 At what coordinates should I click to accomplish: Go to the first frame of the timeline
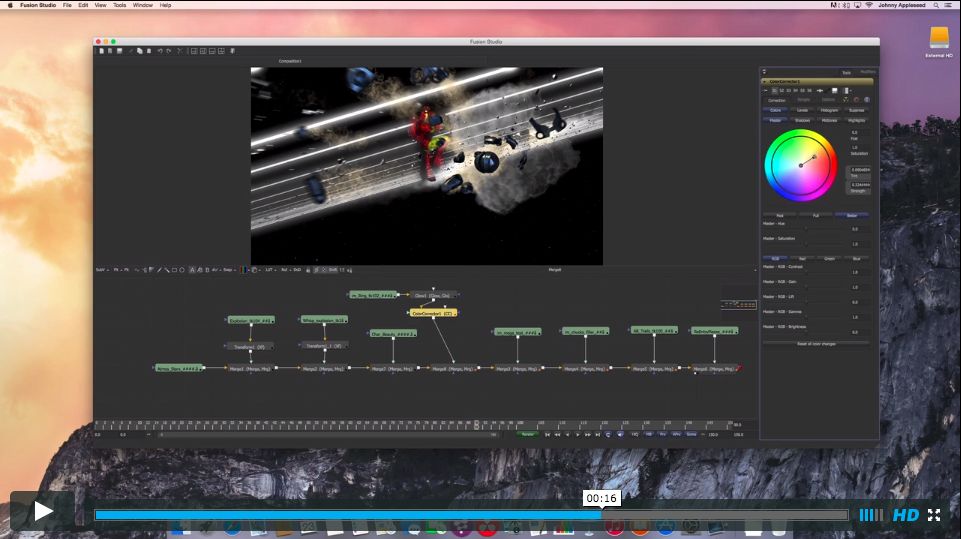pyautogui.click(x=547, y=434)
